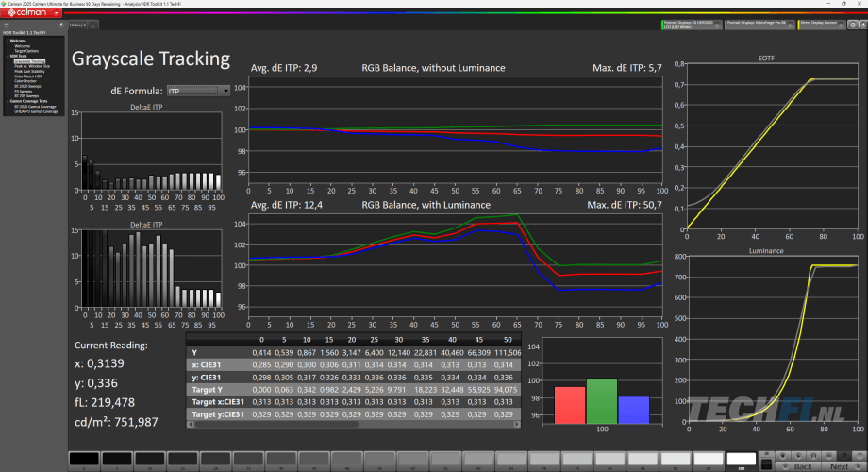The height and width of the screenshot is (472, 868).
Task: Collapse the workflow sidebar with the arrow
Action: pos(61,25)
